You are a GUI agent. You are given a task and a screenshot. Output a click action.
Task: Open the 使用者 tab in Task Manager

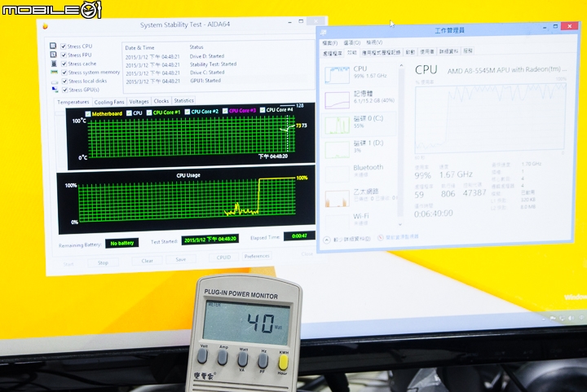(427, 51)
